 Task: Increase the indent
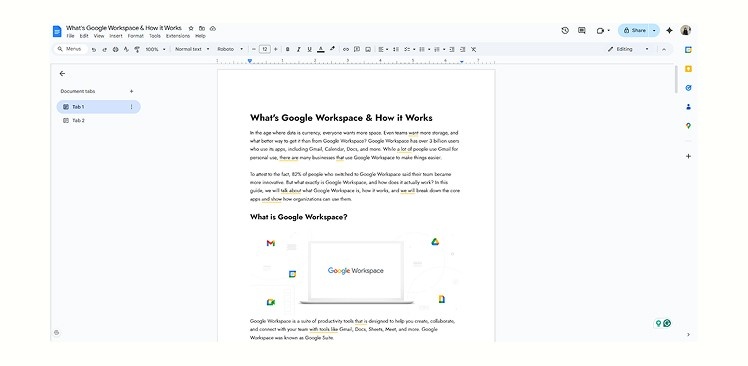tap(462, 49)
